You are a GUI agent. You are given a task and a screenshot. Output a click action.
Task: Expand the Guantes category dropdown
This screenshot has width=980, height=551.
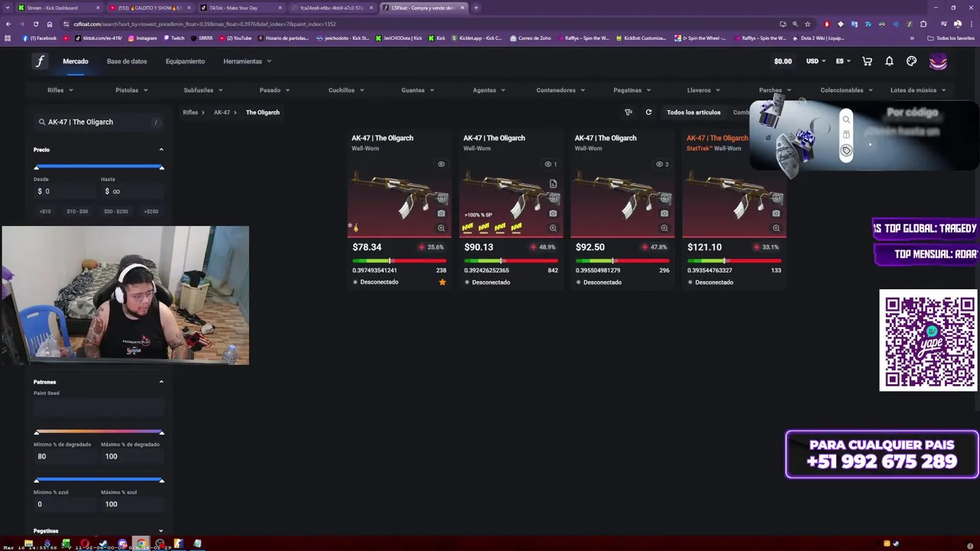pos(418,90)
